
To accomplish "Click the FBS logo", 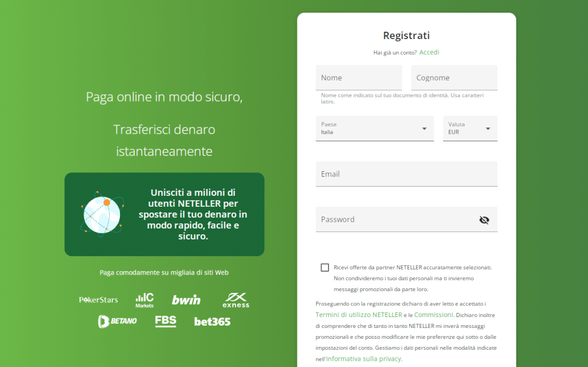I will coord(165,321).
